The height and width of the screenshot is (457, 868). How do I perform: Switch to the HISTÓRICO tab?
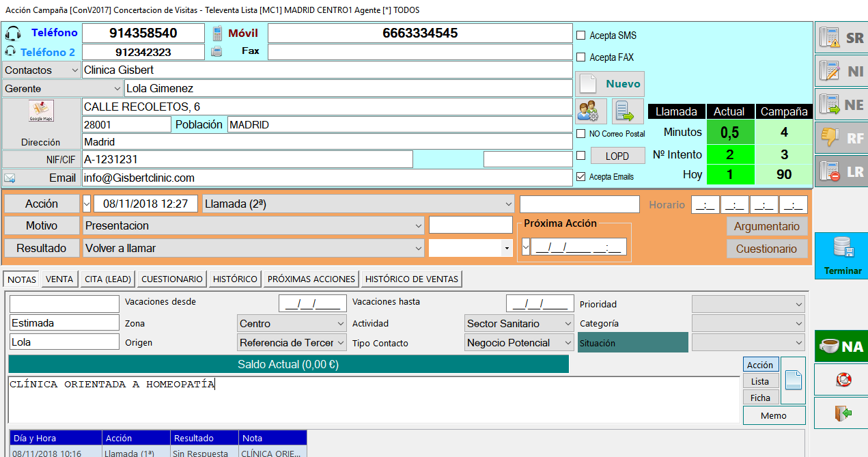click(235, 279)
